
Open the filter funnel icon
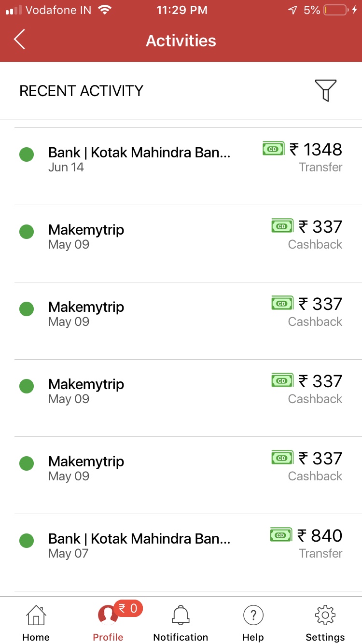pos(325,90)
